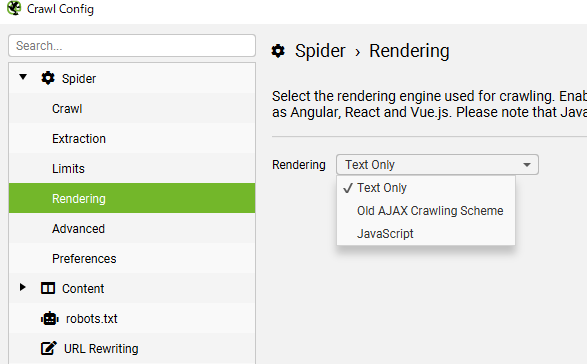This screenshot has height=364, width=587.
Task: Select the highlighted Rendering item
Action: [x=132, y=198]
